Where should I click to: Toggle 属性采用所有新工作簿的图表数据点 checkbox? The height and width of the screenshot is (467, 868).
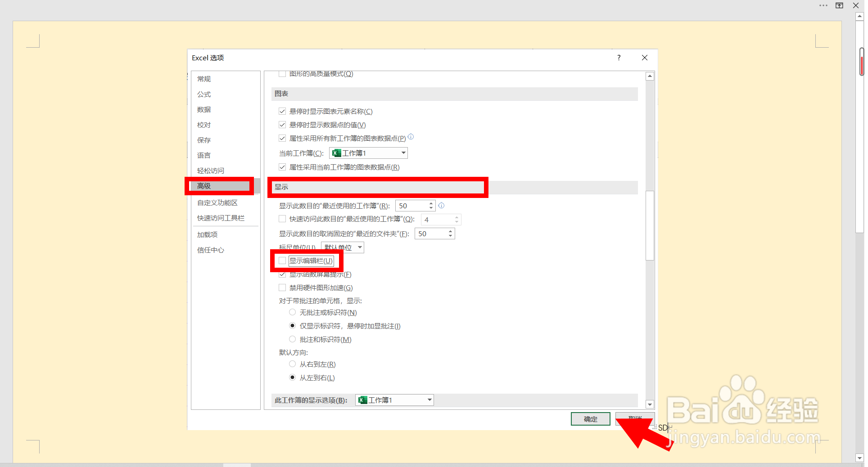pos(282,138)
